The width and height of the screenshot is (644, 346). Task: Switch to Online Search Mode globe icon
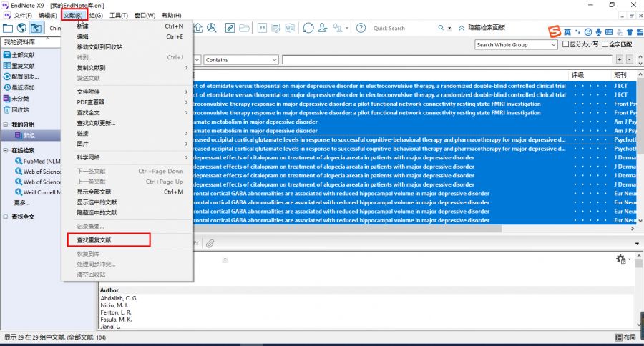[x=21, y=29]
